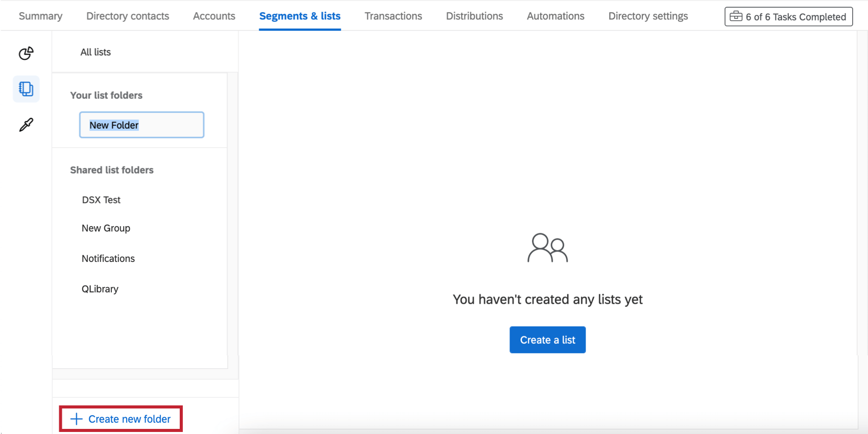Image resolution: width=868 pixels, height=434 pixels.
Task: Click the people icon in empty state
Action: pos(547,248)
